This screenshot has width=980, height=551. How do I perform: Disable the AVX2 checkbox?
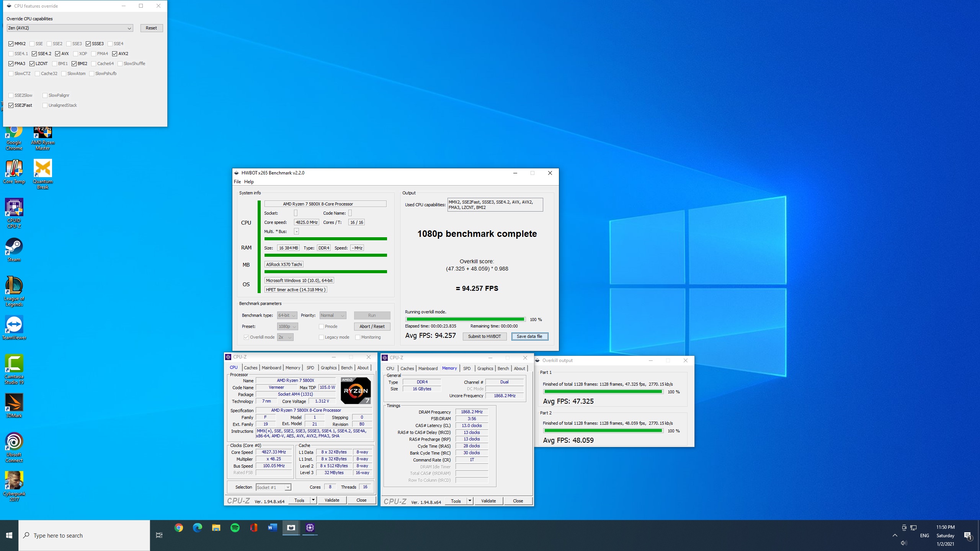coord(115,54)
